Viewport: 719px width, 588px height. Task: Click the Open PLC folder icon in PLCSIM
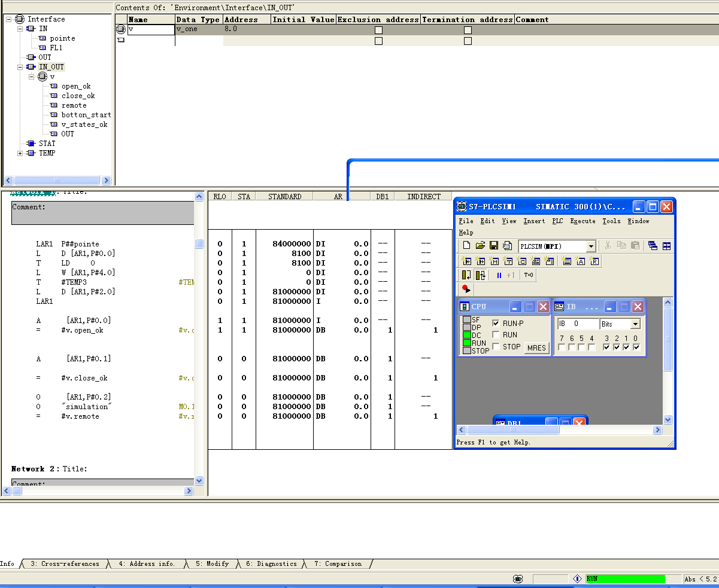click(480, 246)
